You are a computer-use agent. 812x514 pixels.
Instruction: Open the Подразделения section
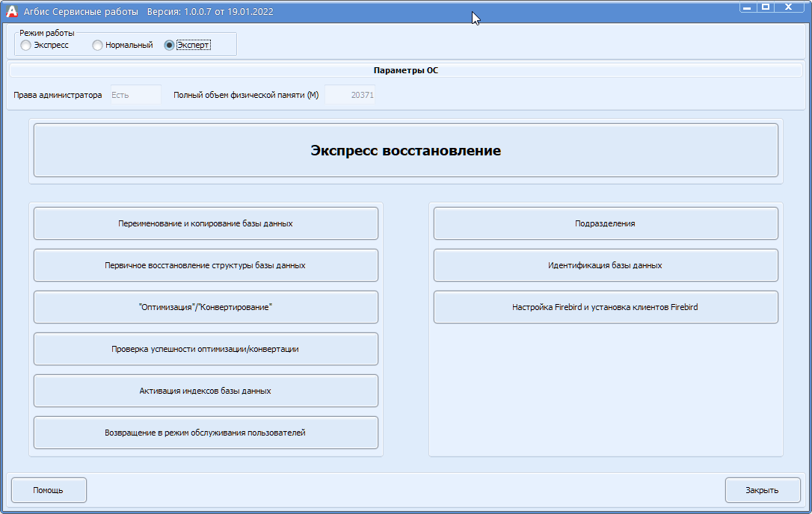pos(606,223)
